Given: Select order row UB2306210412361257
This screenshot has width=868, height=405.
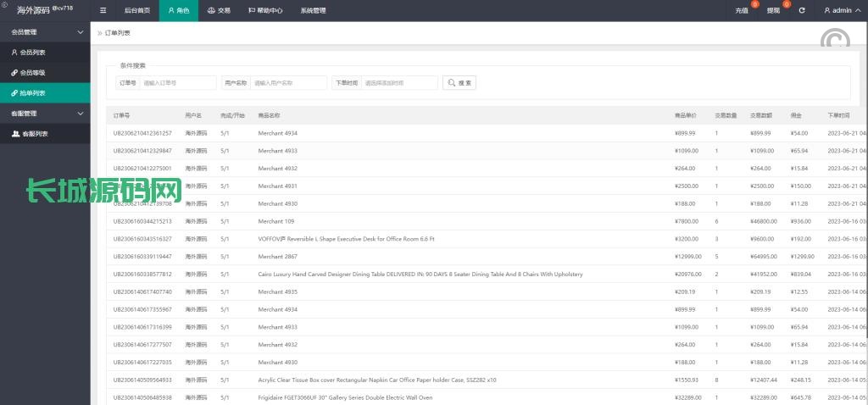Looking at the screenshot, I should (142, 133).
